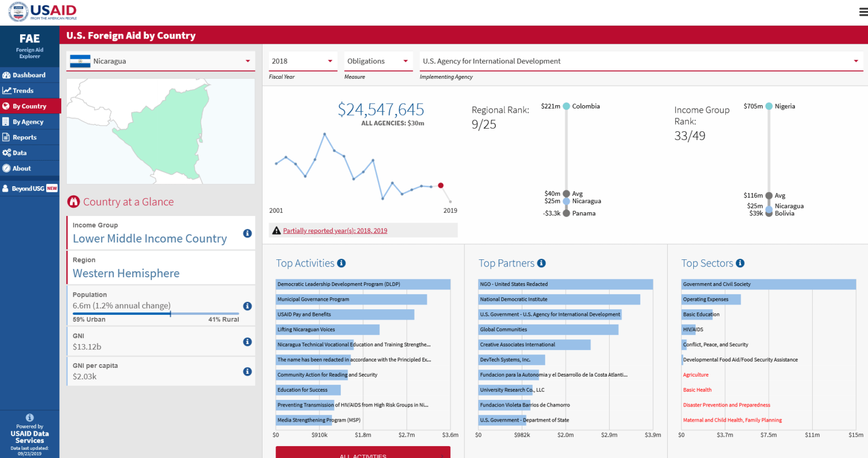Open the Obligations measure dropdown
868x458 pixels.
[x=378, y=61]
